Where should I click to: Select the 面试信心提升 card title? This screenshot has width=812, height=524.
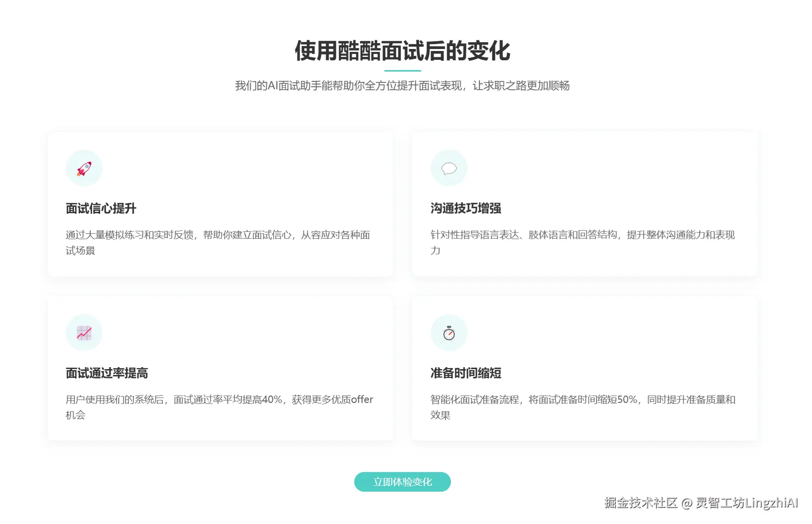[x=102, y=208]
